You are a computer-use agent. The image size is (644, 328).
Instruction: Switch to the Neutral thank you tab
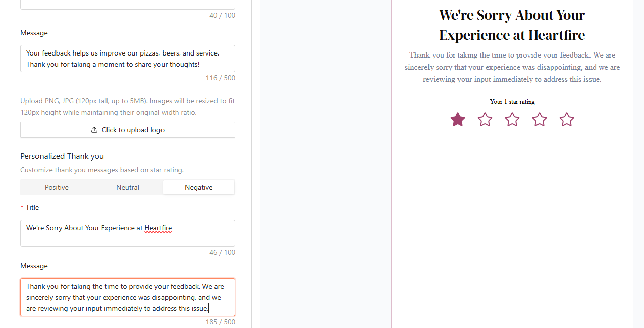[x=128, y=187]
